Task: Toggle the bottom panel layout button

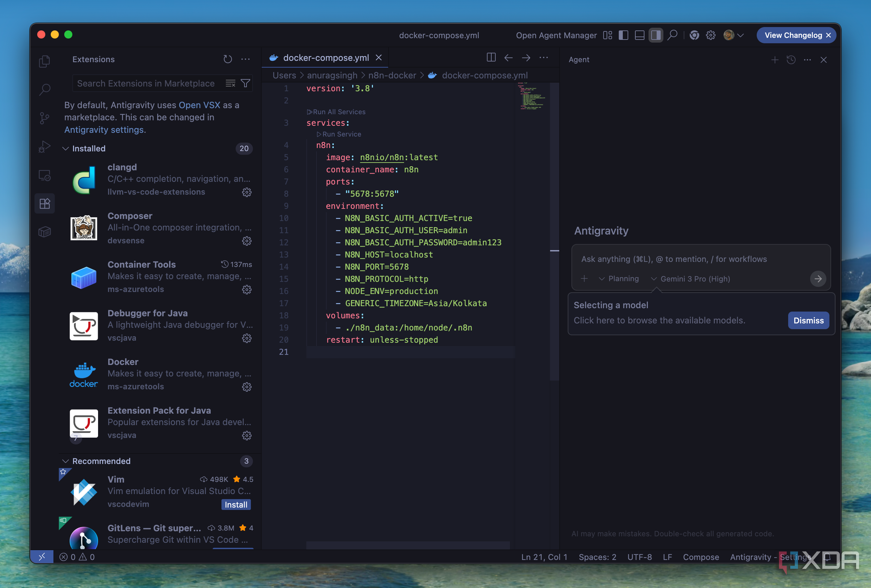Action: click(639, 35)
